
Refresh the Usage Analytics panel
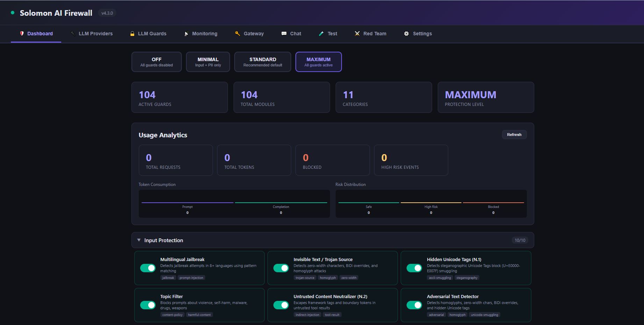514,135
